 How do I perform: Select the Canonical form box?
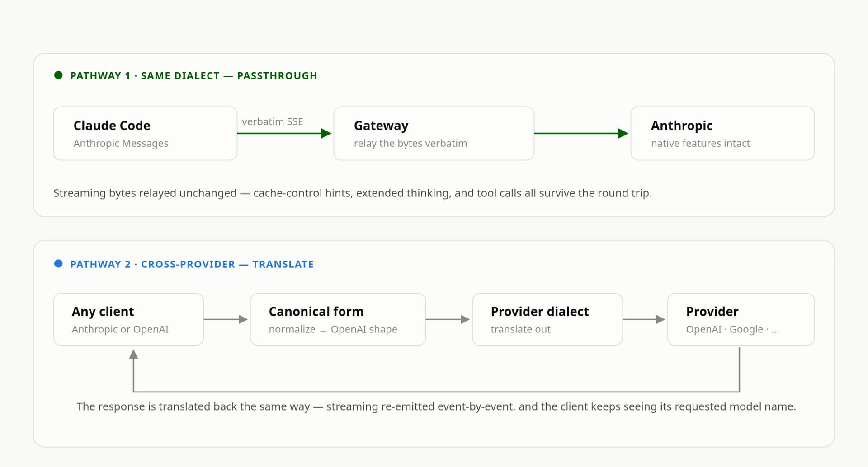click(338, 319)
